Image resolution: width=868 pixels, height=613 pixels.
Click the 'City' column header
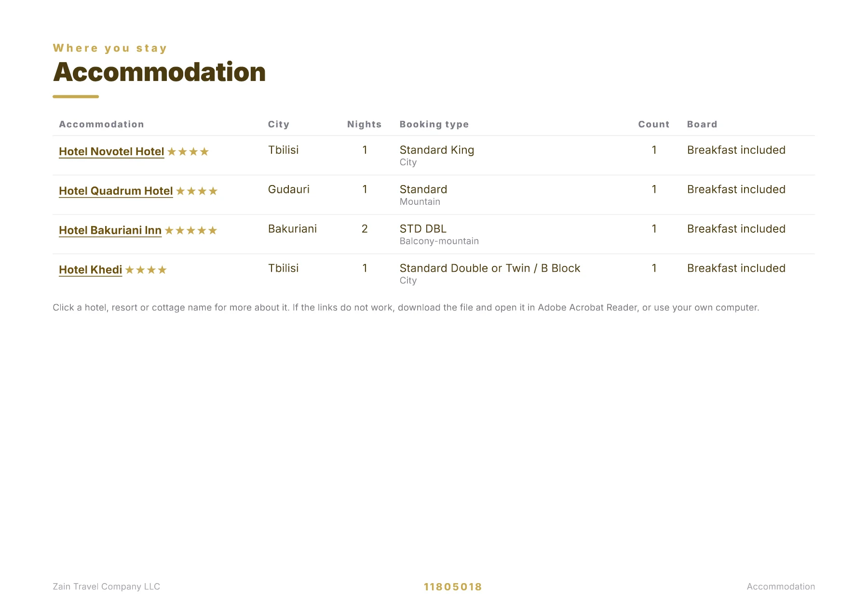(x=279, y=124)
